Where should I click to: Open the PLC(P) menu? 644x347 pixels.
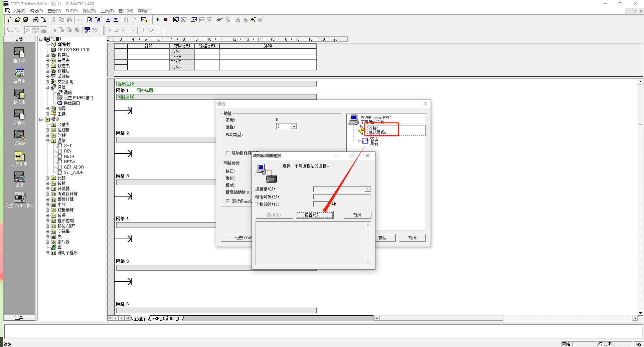(71, 11)
